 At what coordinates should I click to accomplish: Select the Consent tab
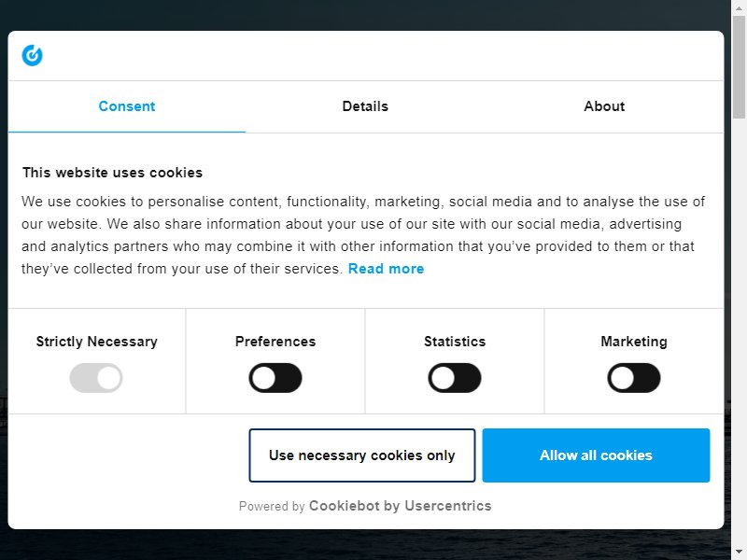click(x=127, y=106)
